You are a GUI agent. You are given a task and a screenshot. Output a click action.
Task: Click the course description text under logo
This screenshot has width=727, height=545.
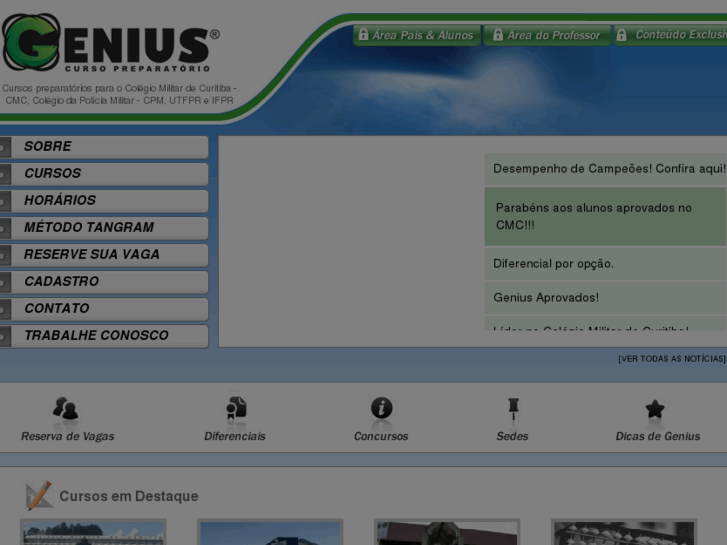click(119, 94)
